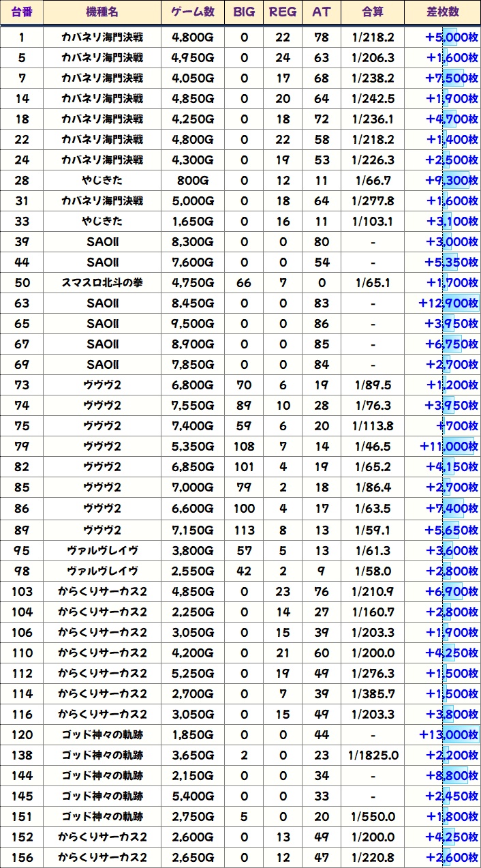Click the 8,300G games cell
The width and height of the screenshot is (481, 868).
[x=193, y=242]
